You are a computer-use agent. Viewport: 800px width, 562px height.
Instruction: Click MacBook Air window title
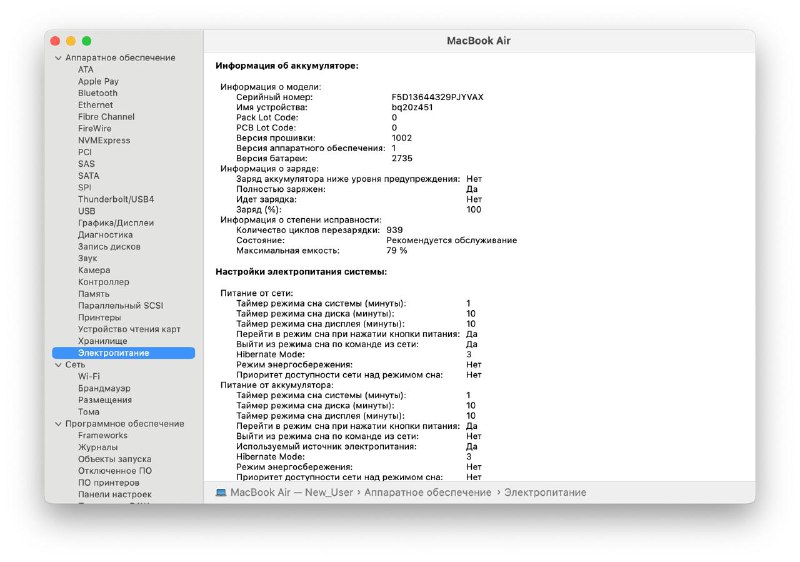(x=479, y=41)
